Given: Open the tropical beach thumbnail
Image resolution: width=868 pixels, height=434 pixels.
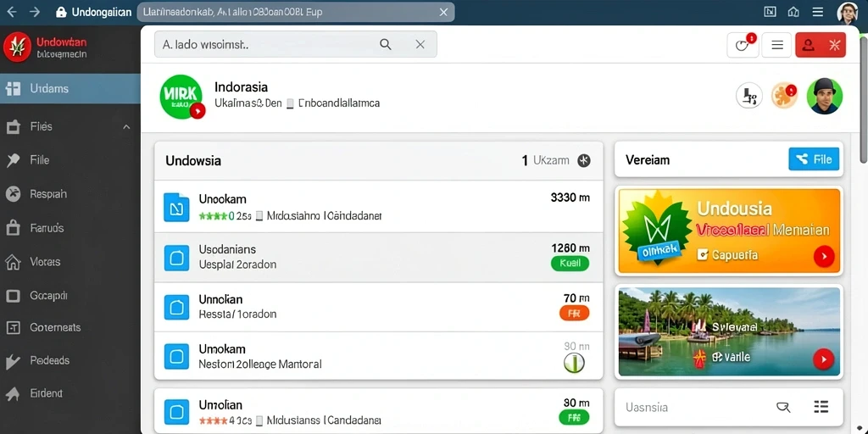Looking at the screenshot, I should click(728, 332).
